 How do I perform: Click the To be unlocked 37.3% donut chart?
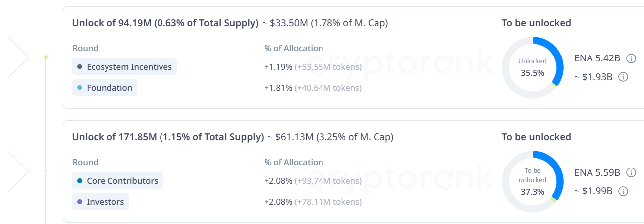tap(533, 181)
